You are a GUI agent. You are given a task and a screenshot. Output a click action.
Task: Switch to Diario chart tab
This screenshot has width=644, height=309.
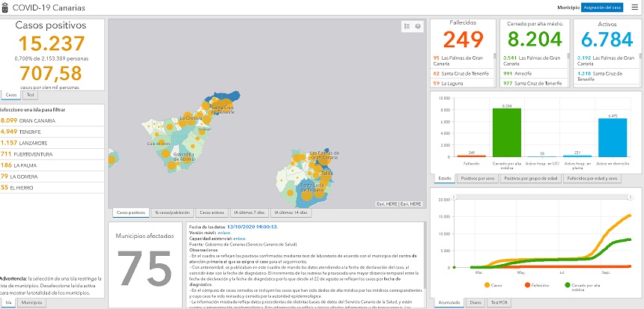click(x=475, y=302)
